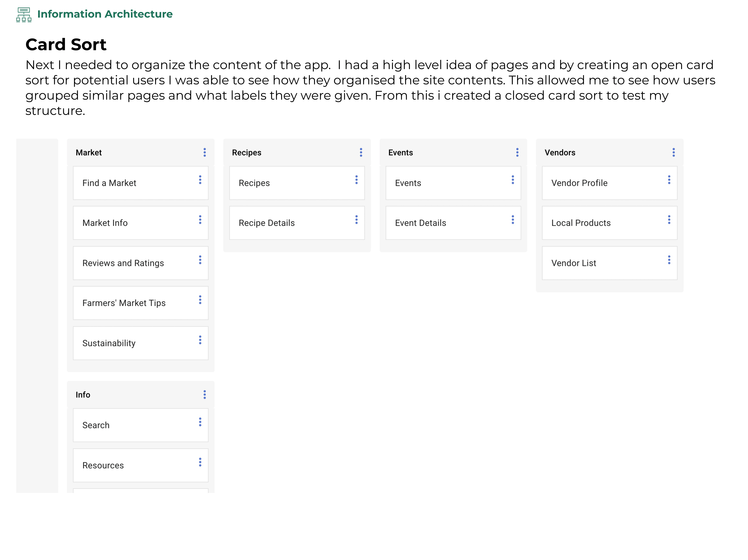Select the Reviews and Ratings card

point(141,263)
